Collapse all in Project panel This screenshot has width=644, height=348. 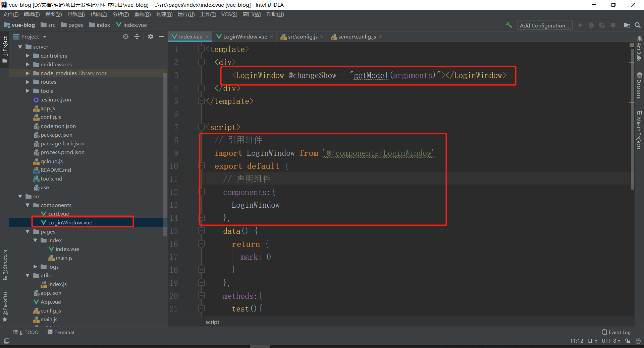137,37
